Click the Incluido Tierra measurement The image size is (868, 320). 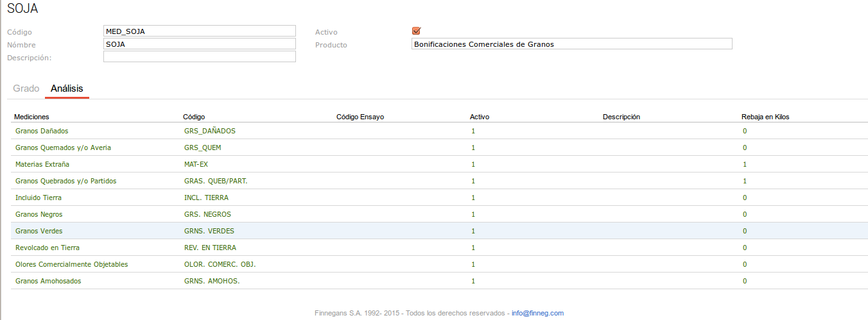[39, 198]
